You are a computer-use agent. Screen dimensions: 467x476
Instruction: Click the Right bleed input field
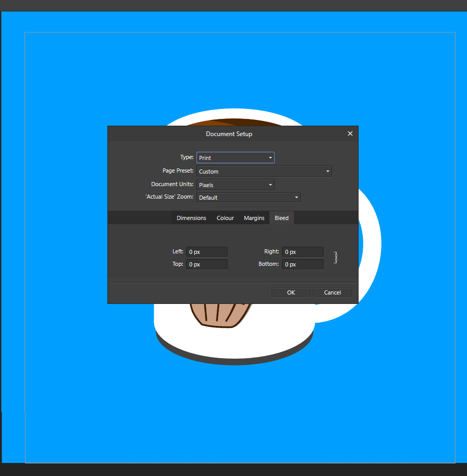point(302,252)
